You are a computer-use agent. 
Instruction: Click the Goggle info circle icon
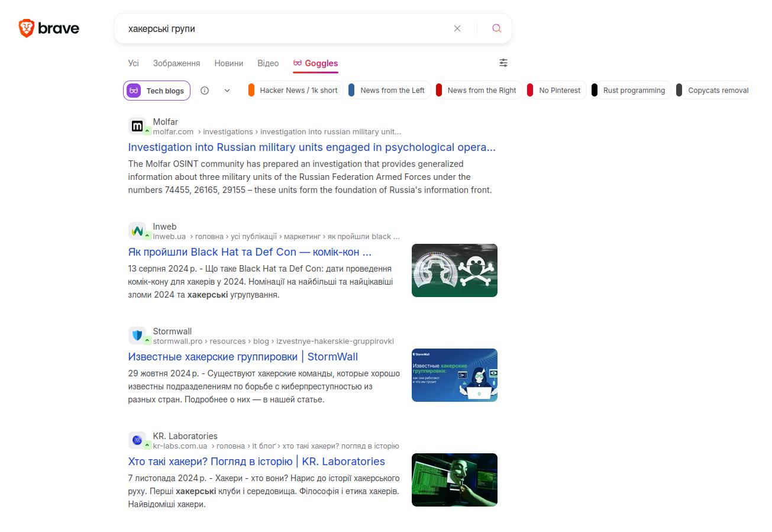coord(205,91)
